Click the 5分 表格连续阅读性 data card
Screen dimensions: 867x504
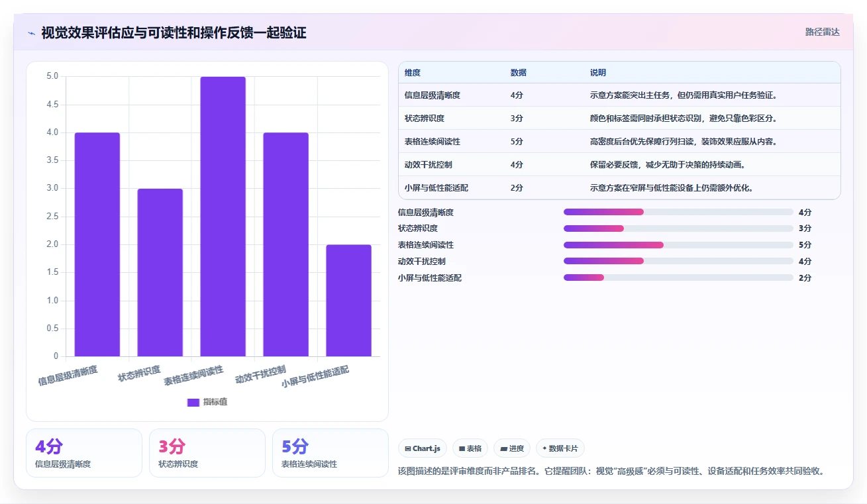[331, 453]
